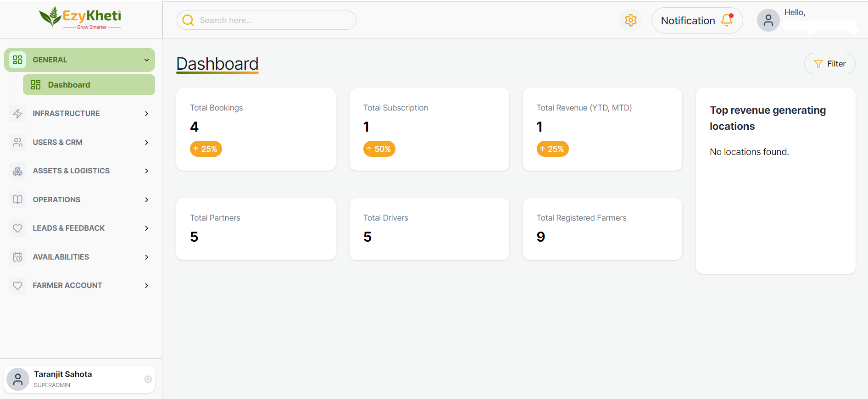
Task: Open the user avatar in header
Action: tap(768, 20)
